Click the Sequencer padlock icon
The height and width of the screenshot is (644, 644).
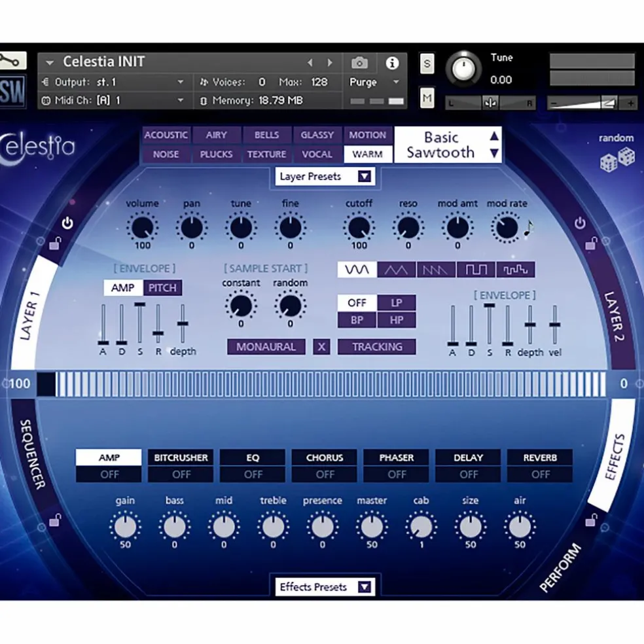(x=55, y=520)
